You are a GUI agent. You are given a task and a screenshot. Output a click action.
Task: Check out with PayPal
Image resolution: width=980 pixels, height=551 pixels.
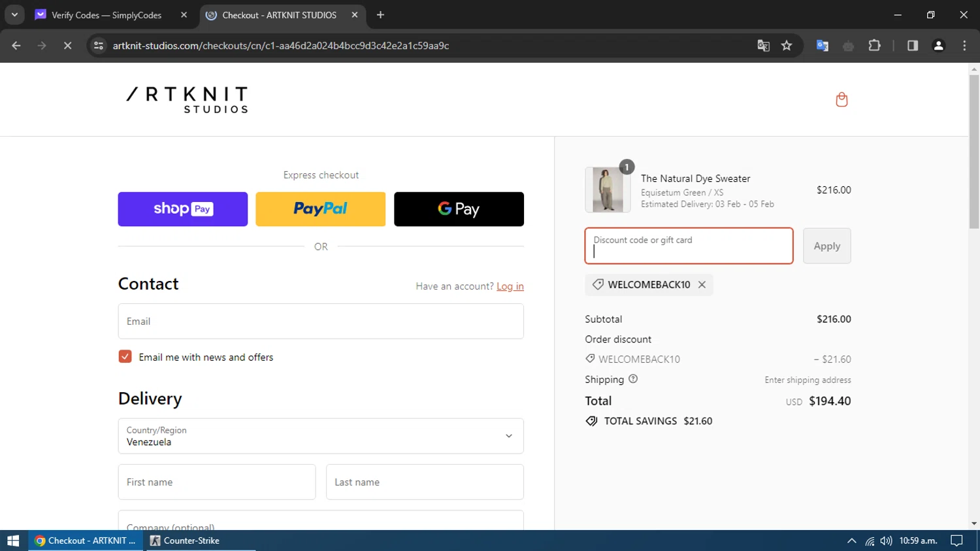321,209
